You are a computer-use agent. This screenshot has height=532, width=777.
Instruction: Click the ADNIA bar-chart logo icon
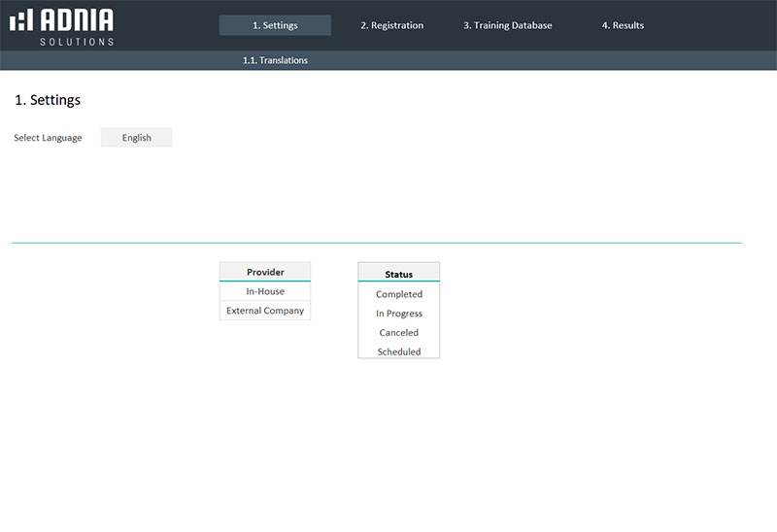pyautogui.click(x=21, y=20)
